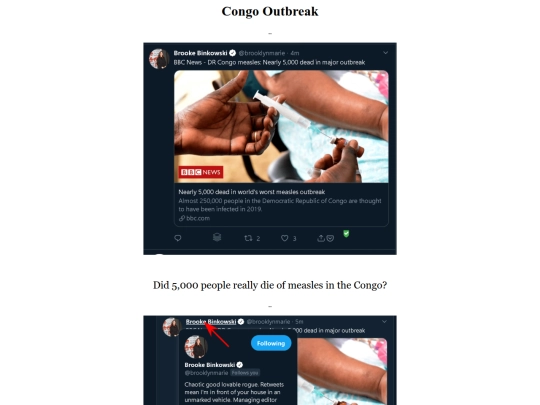
Task: Click the reply bubble icon under the tweet
Action: [178, 238]
